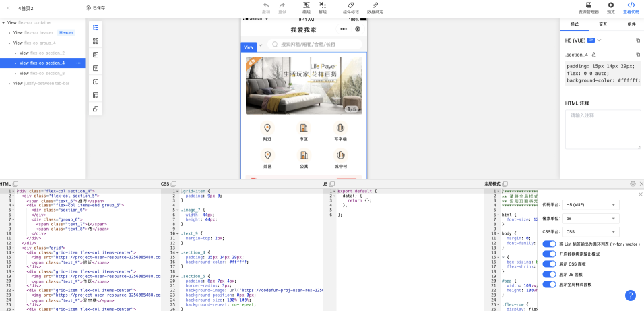644x311 pixels.
Task: Open the 像素单位 px dropdown
Action: coord(591,219)
